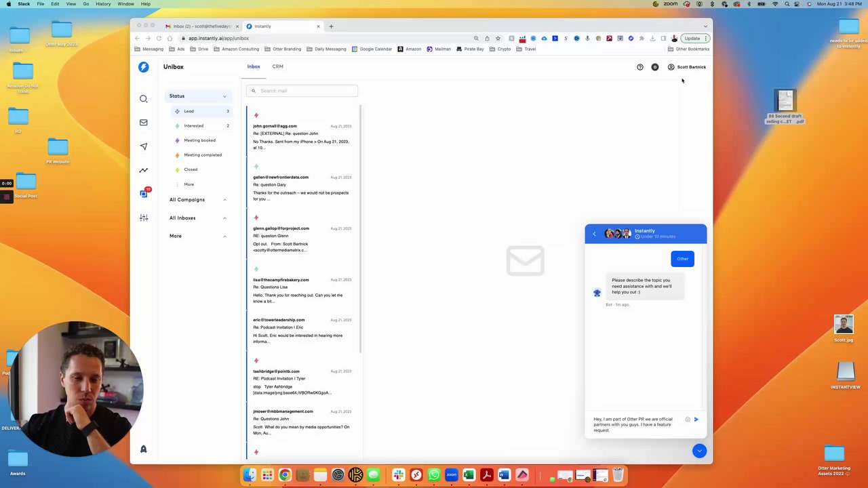Image resolution: width=868 pixels, height=488 pixels.
Task: Select the Inbox tab
Action: click(x=254, y=66)
